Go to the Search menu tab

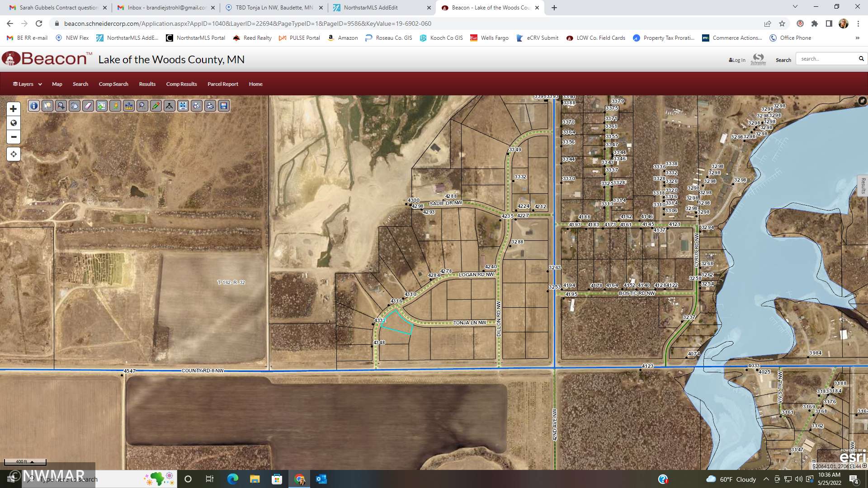[x=80, y=84]
